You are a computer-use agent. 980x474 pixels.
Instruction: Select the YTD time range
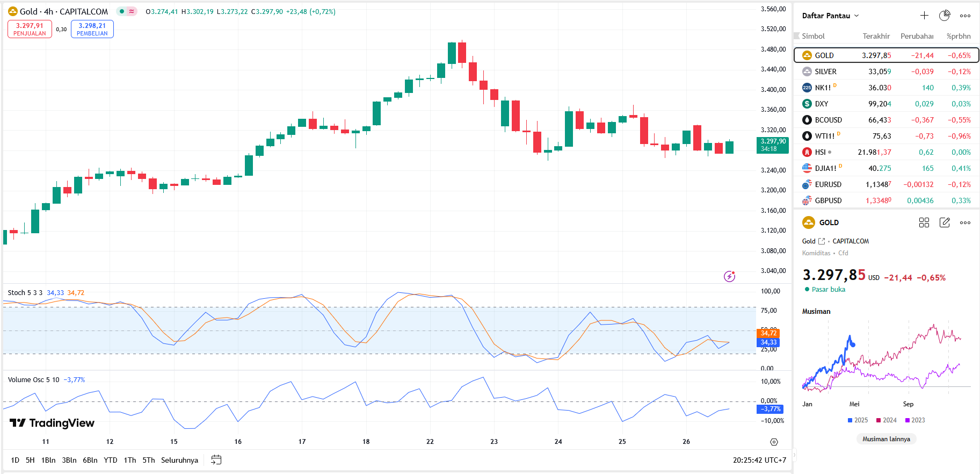(111, 460)
